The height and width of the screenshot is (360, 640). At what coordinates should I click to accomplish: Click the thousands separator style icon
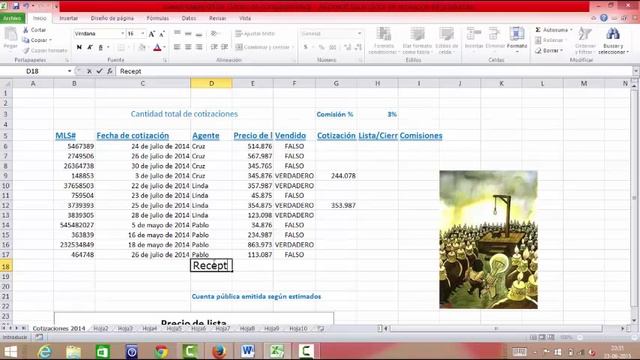pos(332,47)
